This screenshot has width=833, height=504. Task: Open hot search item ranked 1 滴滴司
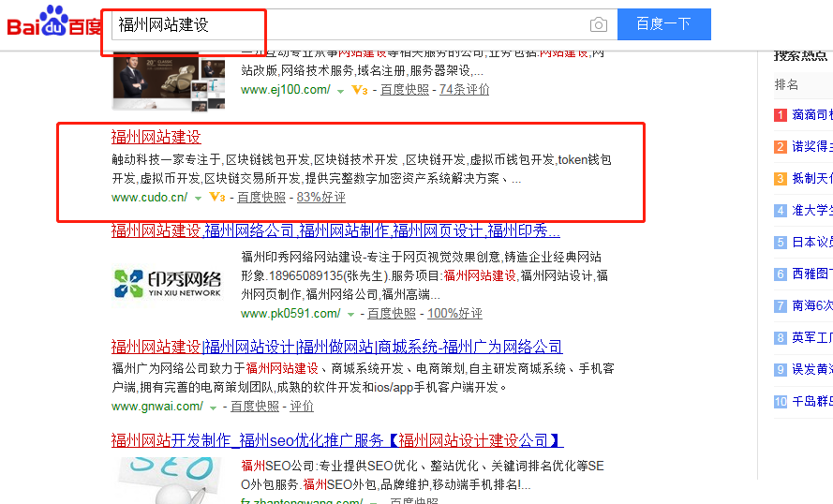pyautogui.click(x=812, y=114)
